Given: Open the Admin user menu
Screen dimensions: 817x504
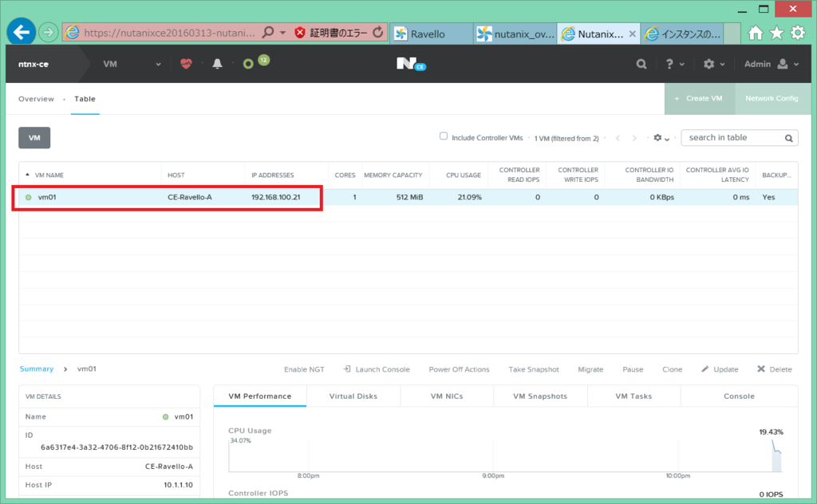Looking at the screenshot, I should pyautogui.click(x=772, y=64).
